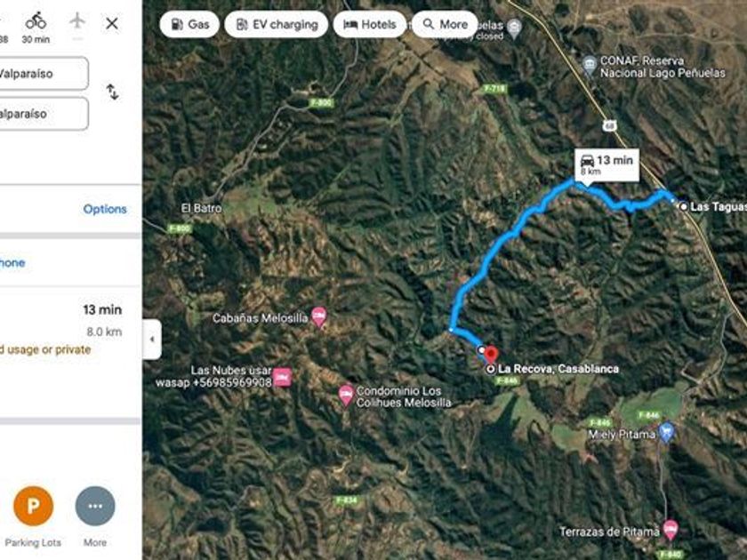
Task: Click the Gas filter chip
Action: [x=189, y=24]
